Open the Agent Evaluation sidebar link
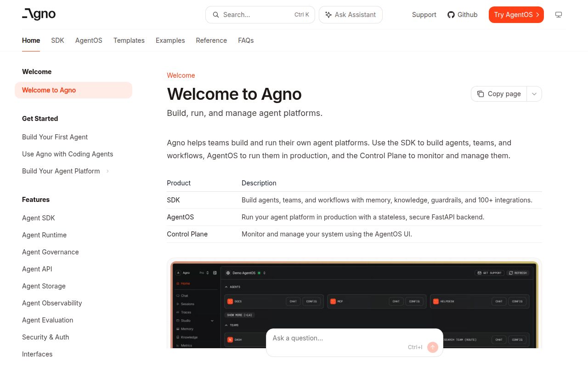588x368 pixels. pyautogui.click(x=48, y=320)
